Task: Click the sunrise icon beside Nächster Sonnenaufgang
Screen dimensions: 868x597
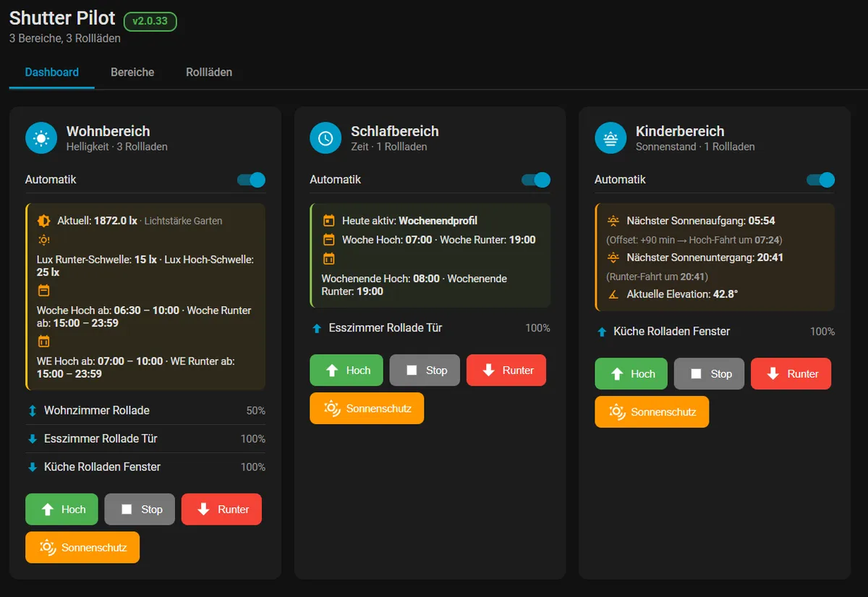Action: coord(613,221)
